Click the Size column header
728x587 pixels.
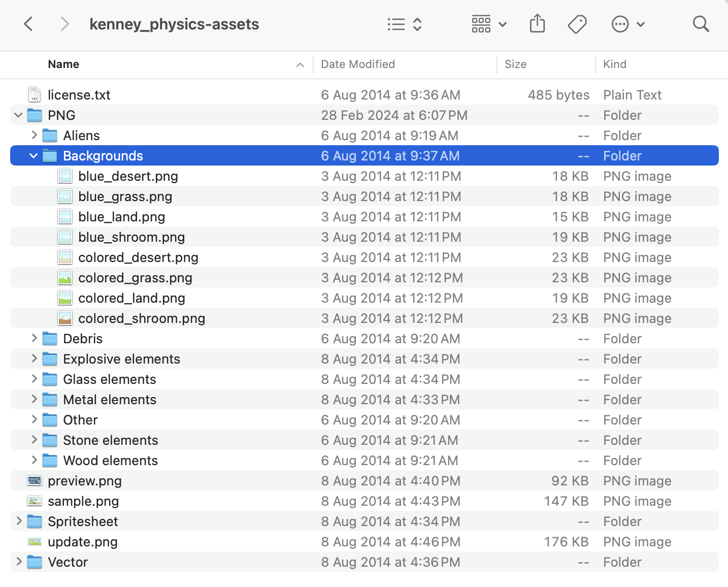tap(515, 64)
